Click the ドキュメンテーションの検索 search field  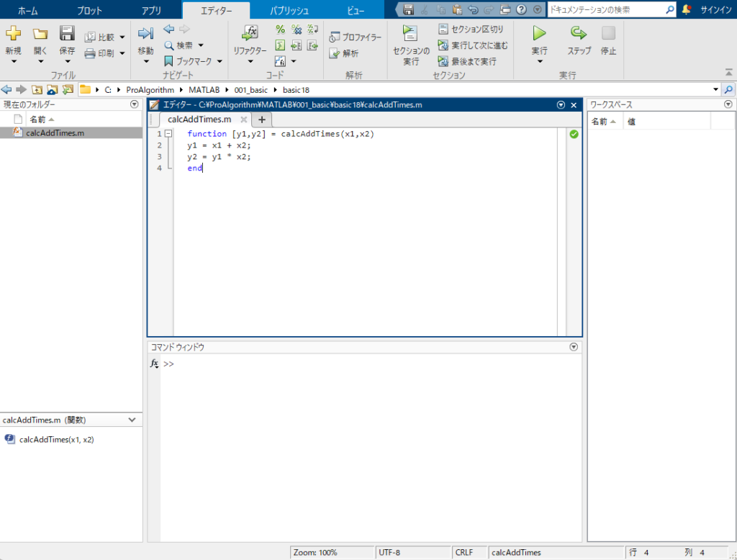pos(605,10)
